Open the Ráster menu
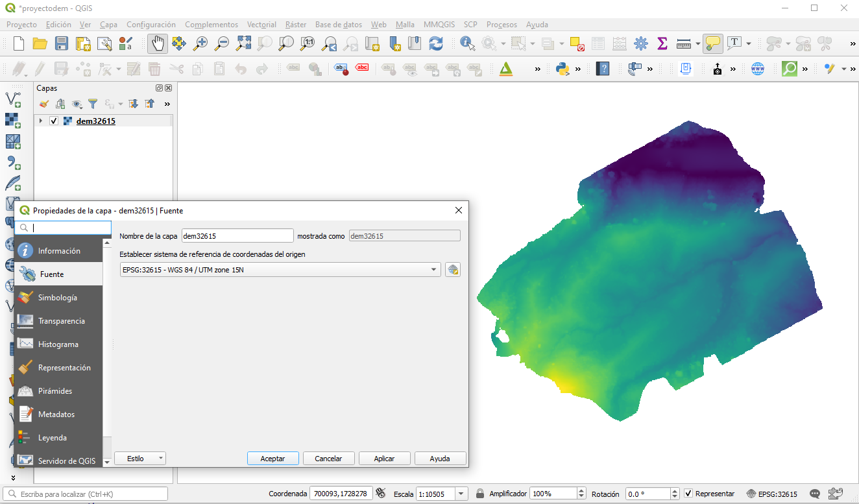 (295, 24)
